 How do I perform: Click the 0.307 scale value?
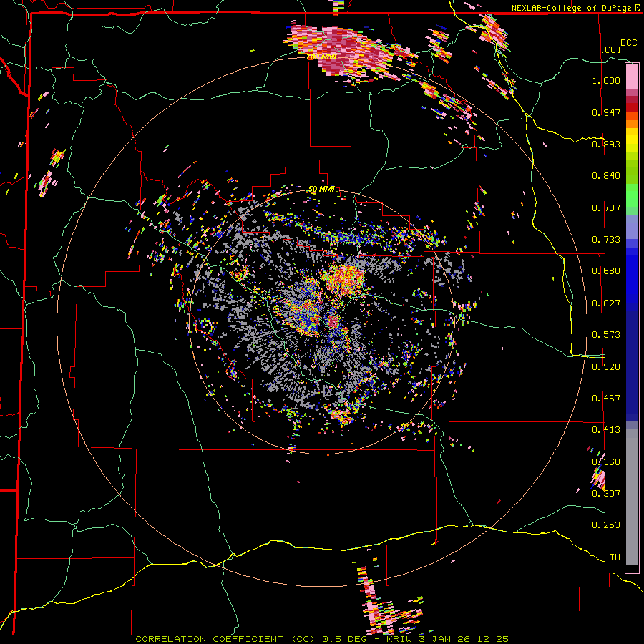pyautogui.click(x=606, y=493)
